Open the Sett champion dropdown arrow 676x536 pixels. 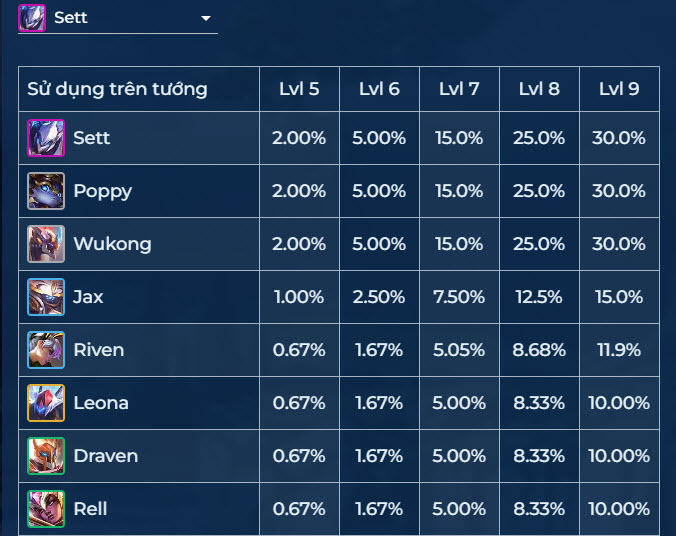click(206, 18)
